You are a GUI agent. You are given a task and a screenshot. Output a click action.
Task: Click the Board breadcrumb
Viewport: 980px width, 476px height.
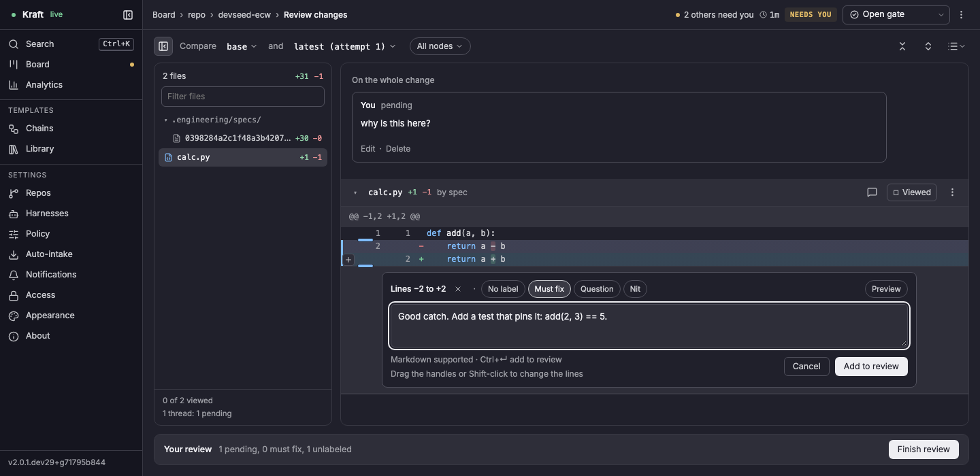[164, 14]
